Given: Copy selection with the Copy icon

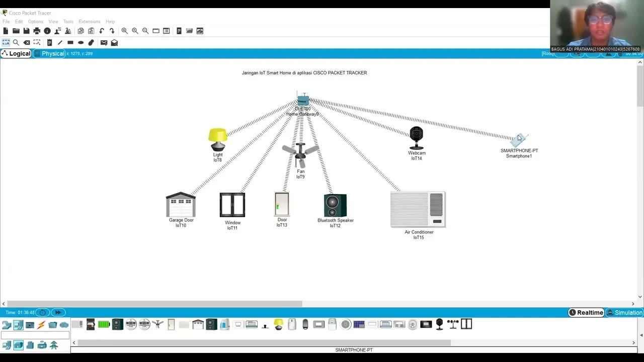Looking at the screenshot, I should pyautogui.click(x=80, y=31).
